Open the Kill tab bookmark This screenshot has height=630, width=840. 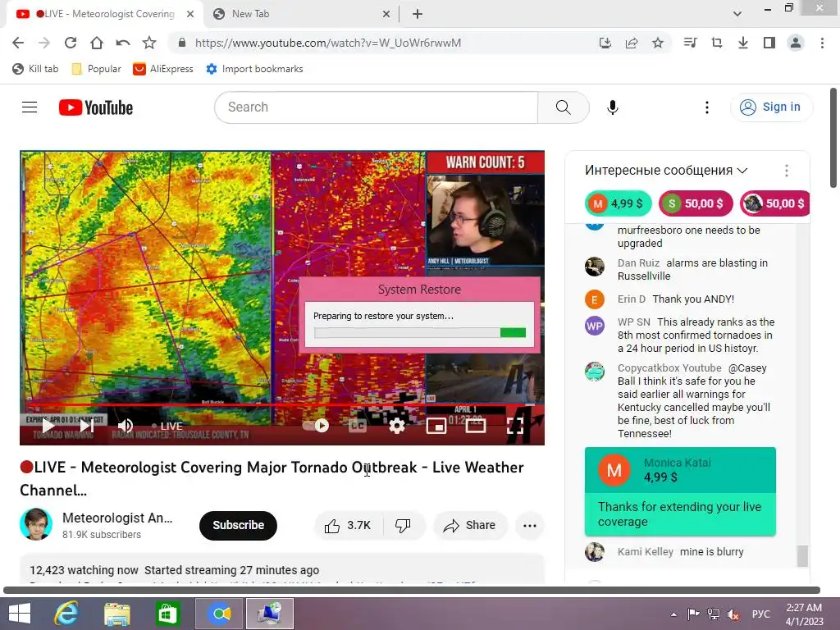[35, 69]
